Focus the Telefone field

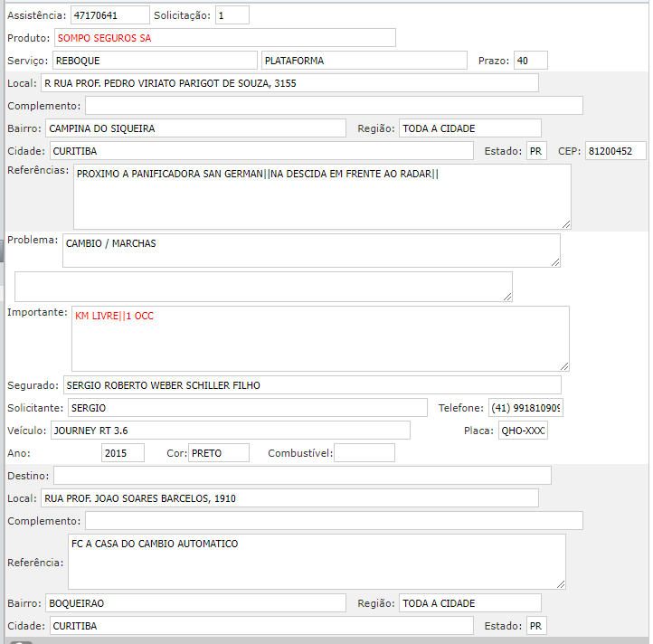click(x=525, y=408)
